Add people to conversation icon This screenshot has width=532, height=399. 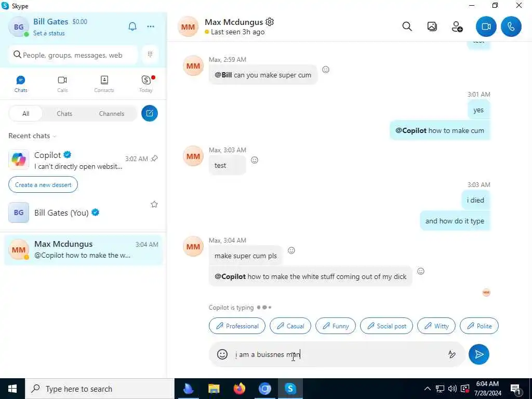point(457,26)
